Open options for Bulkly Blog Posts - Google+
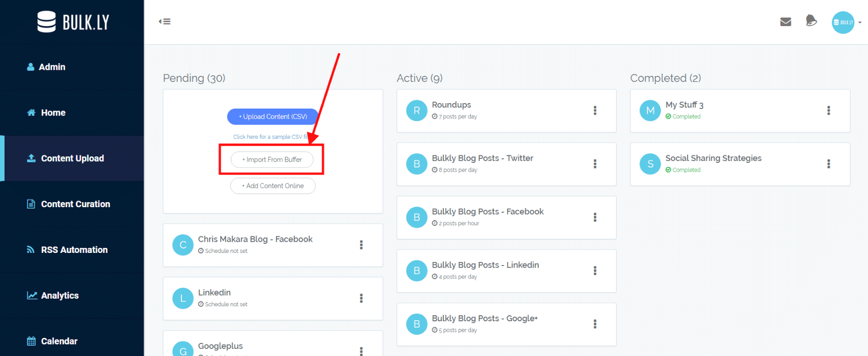Image resolution: width=868 pixels, height=356 pixels. [595, 324]
